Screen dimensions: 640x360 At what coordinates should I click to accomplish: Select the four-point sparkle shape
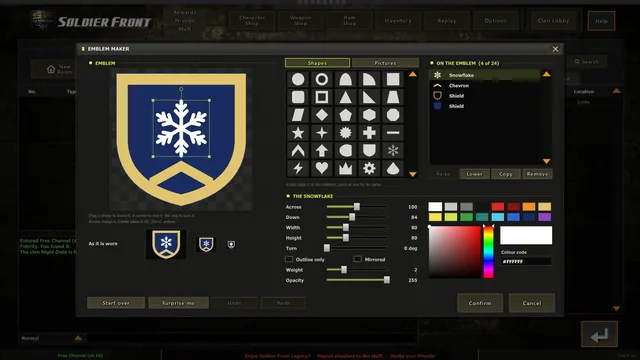tap(322, 133)
